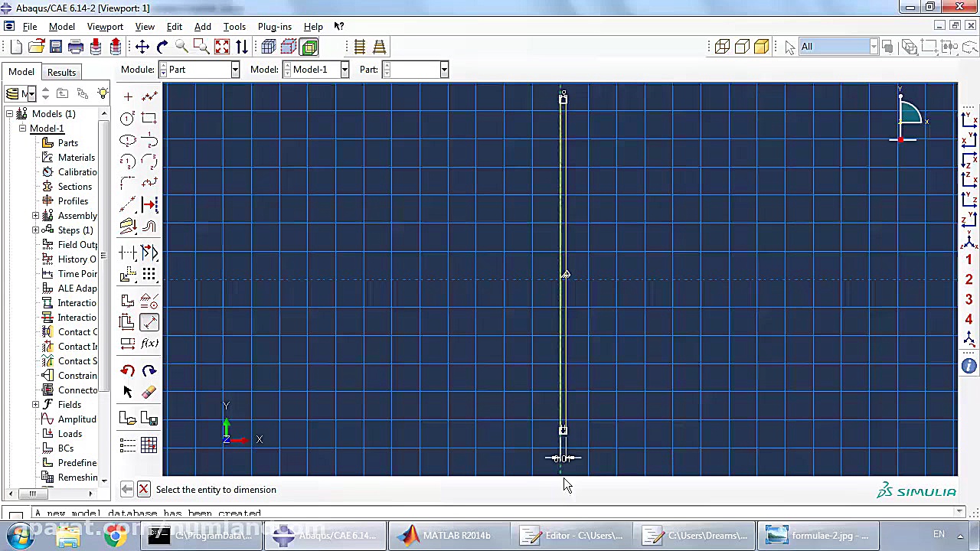This screenshot has width=980, height=551.
Task: Select the sketcher Eraser delete tool
Action: (149, 392)
